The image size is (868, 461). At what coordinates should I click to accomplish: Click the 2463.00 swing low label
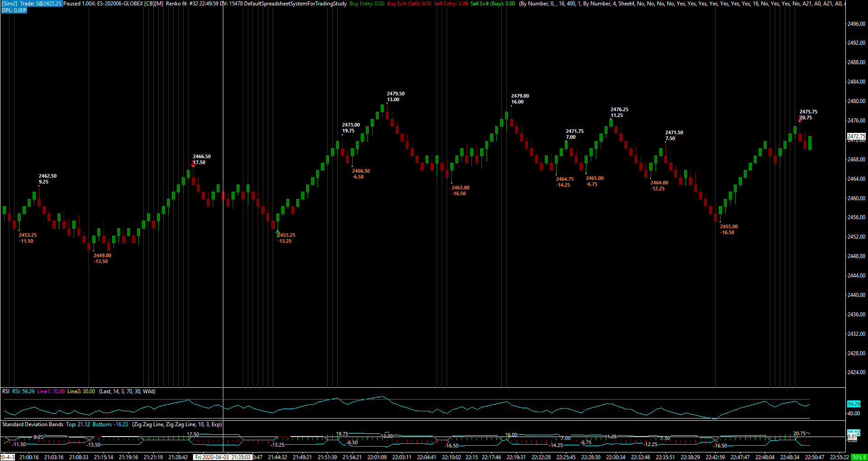[x=460, y=188]
